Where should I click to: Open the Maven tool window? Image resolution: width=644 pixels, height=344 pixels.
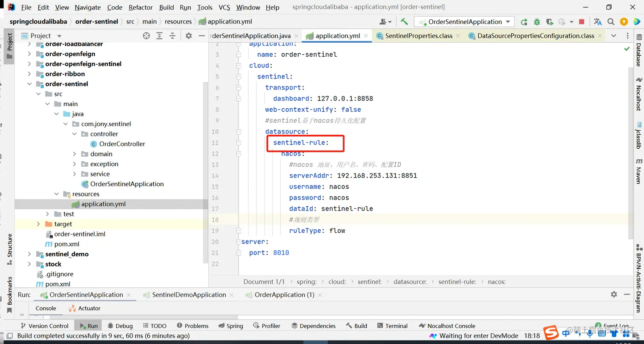[x=638, y=171]
